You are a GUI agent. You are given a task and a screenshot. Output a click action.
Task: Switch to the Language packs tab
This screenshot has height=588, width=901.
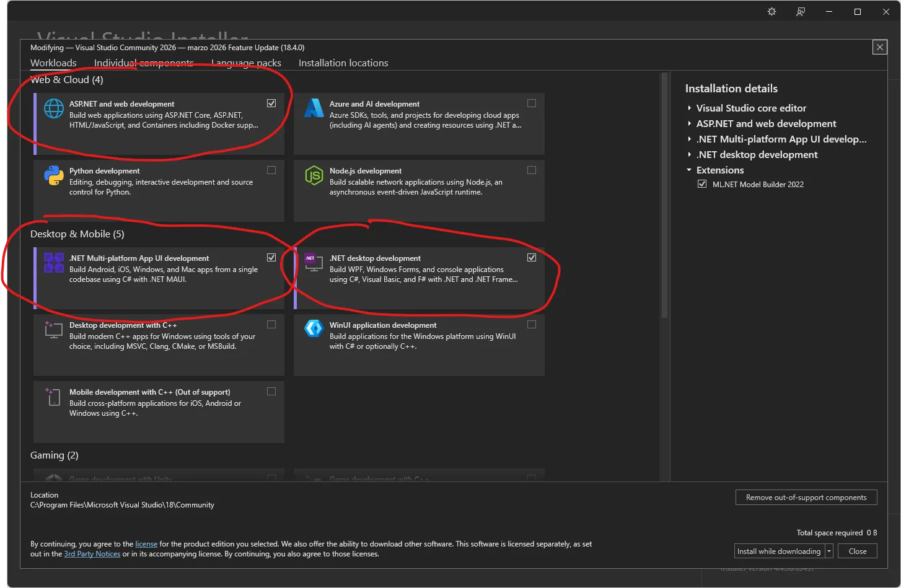[x=246, y=63]
